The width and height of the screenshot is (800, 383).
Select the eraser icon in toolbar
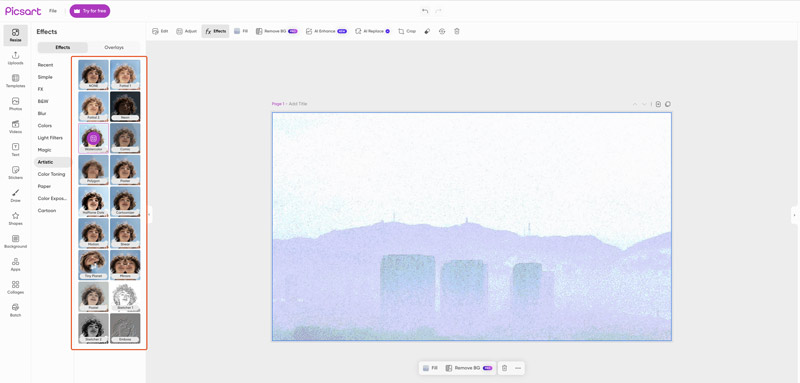pos(428,31)
